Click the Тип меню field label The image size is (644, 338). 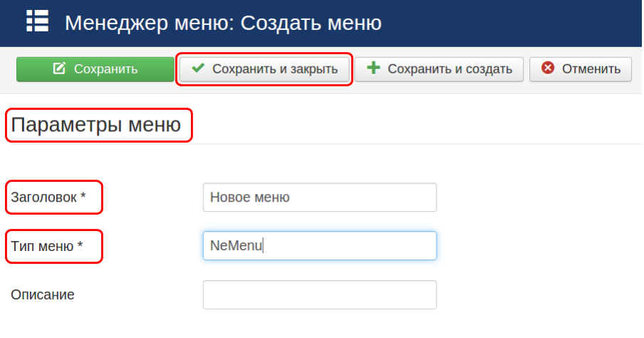pos(42,246)
